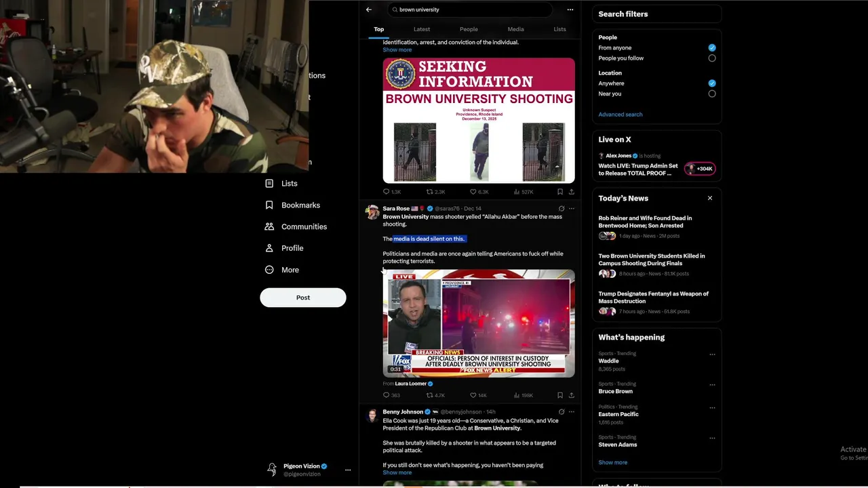The height and width of the screenshot is (488, 868).
Task: Open Grok action on Benny Johnson post
Action: (561, 411)
